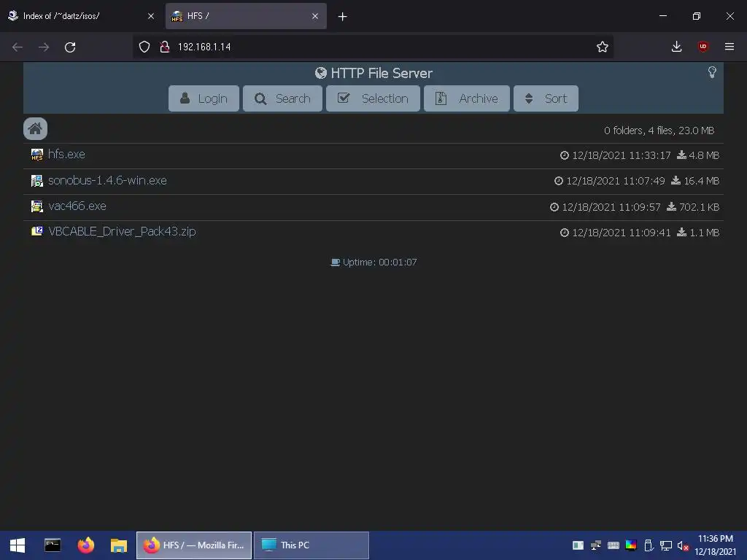Viewport: 747px width, 560px height.
Task: Click the browser Forward arrow
Action: (x=44, y=47)
